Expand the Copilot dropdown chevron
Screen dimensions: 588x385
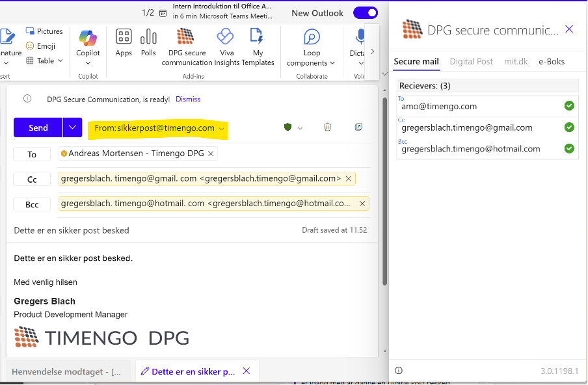click(x=88, y=63)
